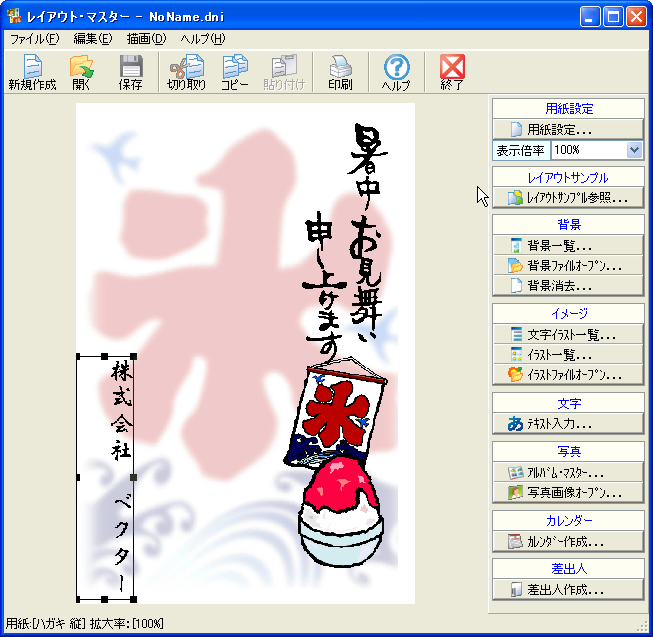Exit with the 終了 red X icon
This screenshot has width=653, height=637.
(x=452, y=72)
